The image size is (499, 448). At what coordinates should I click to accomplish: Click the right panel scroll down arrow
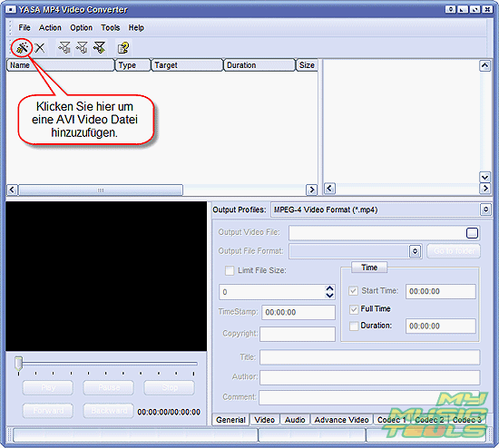pyautogui.click(x=484, y=177)
